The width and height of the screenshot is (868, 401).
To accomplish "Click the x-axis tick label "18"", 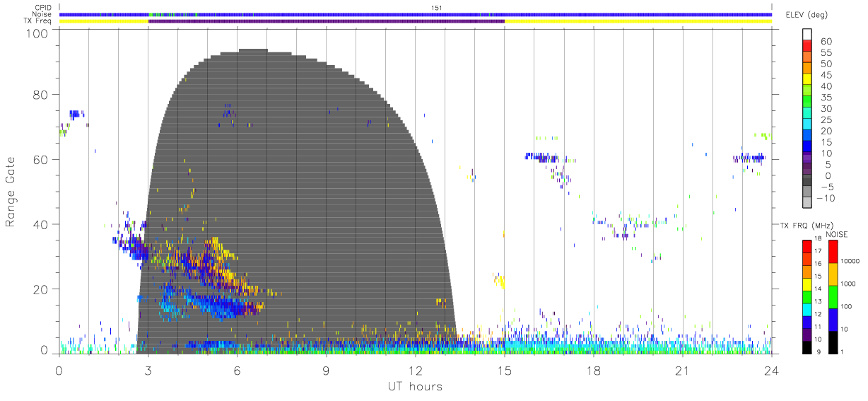I will point(593,370).
